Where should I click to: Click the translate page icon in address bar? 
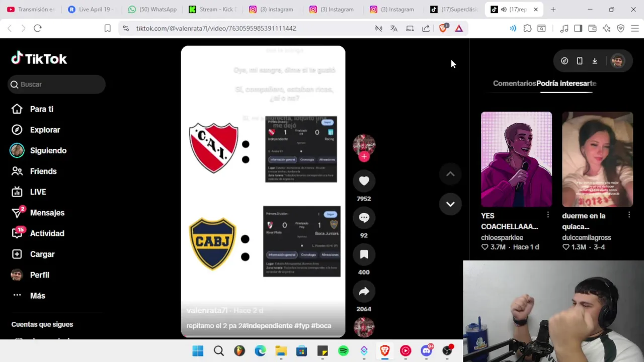(394, 28)
